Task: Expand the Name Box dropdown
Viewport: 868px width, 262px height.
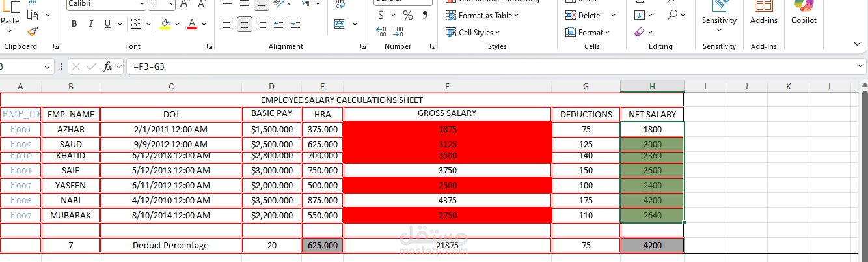Action: pyautogui.click(x=47, y=66)
